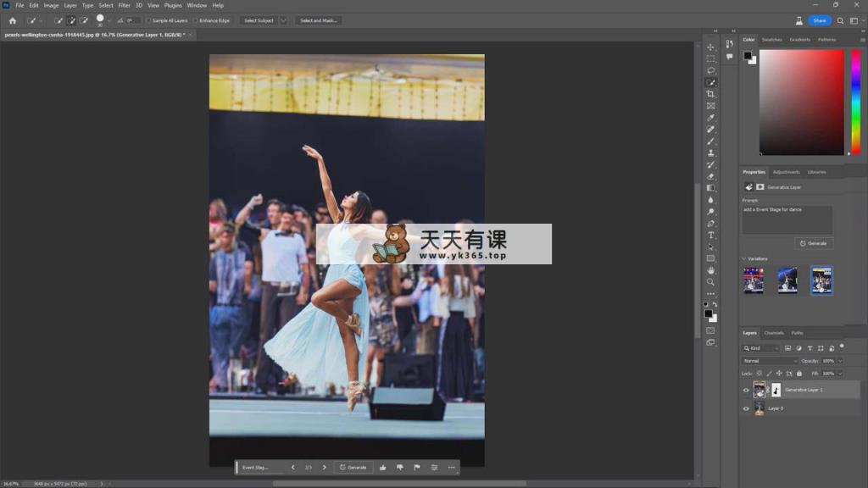The height and width of the screenshot is (488, 868).
Task: Toggle type layer filter in Layers panel
Action: click(810, 348)
